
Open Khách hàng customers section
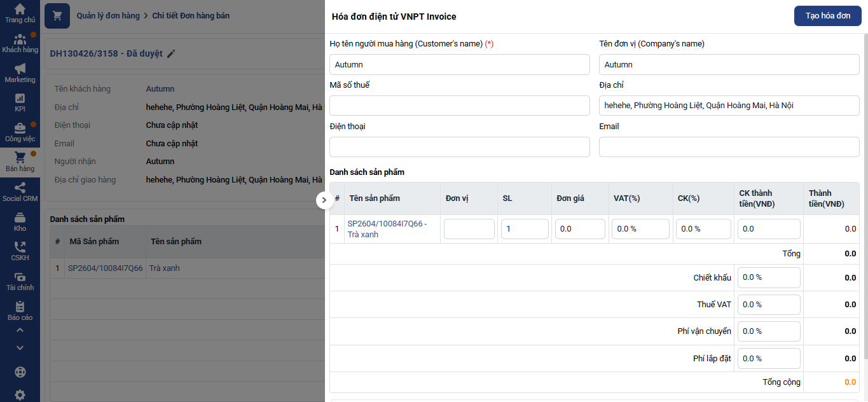20,39
